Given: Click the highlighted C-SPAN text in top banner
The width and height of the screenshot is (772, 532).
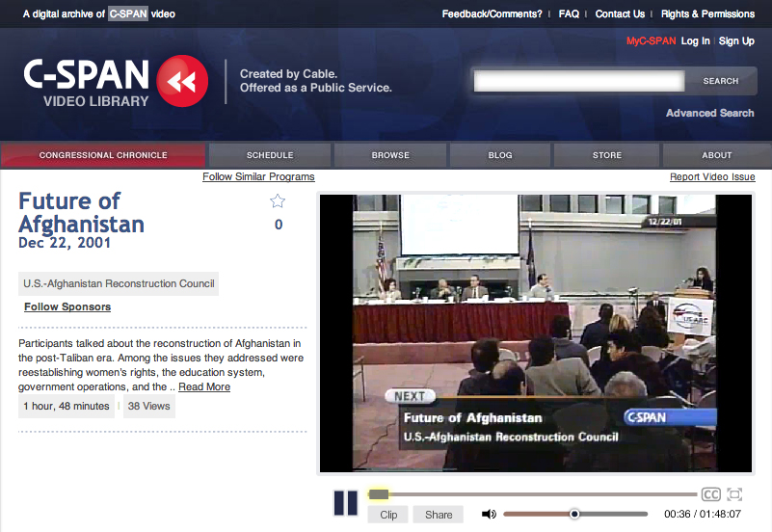Looking at the screenshot, I should (128, 13).
